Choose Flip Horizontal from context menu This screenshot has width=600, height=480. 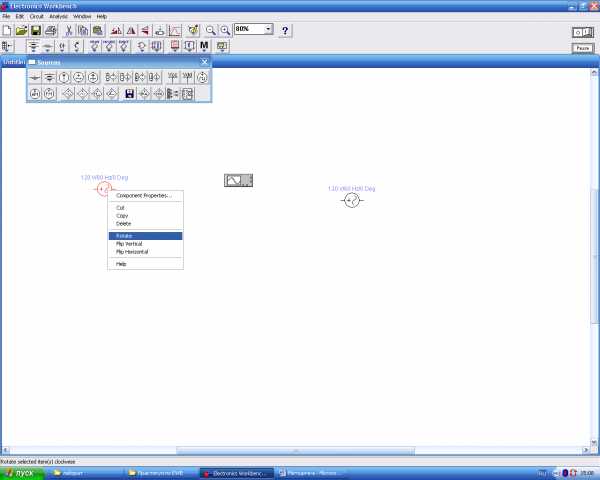tap(145, 252)
